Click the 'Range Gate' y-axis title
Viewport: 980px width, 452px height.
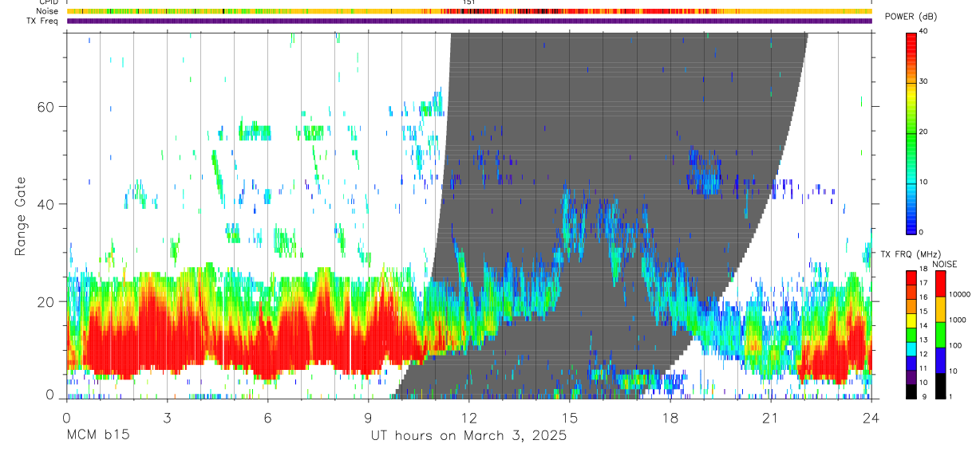[22, 217]
